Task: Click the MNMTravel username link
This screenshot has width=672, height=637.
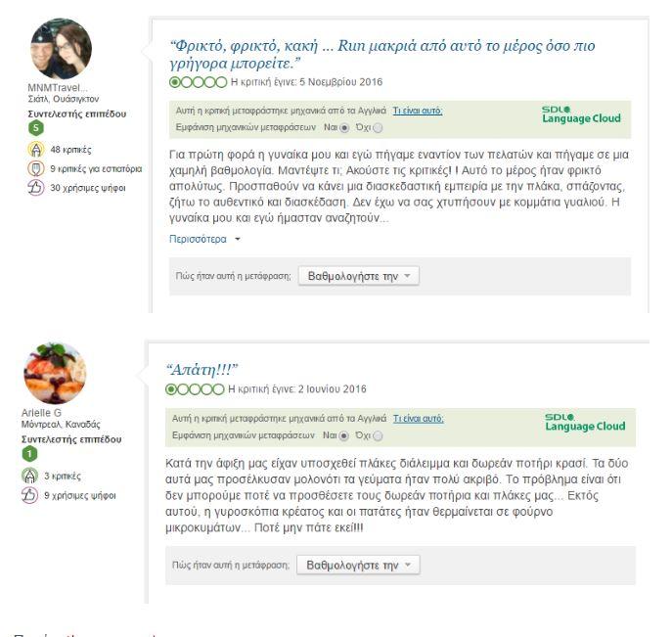Action: [x=57, y=89]
